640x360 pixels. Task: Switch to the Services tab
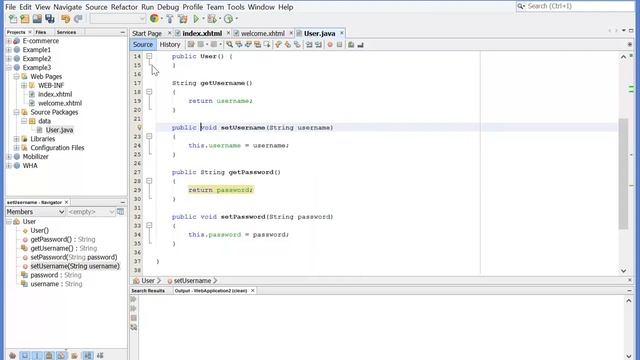[66, 32]
